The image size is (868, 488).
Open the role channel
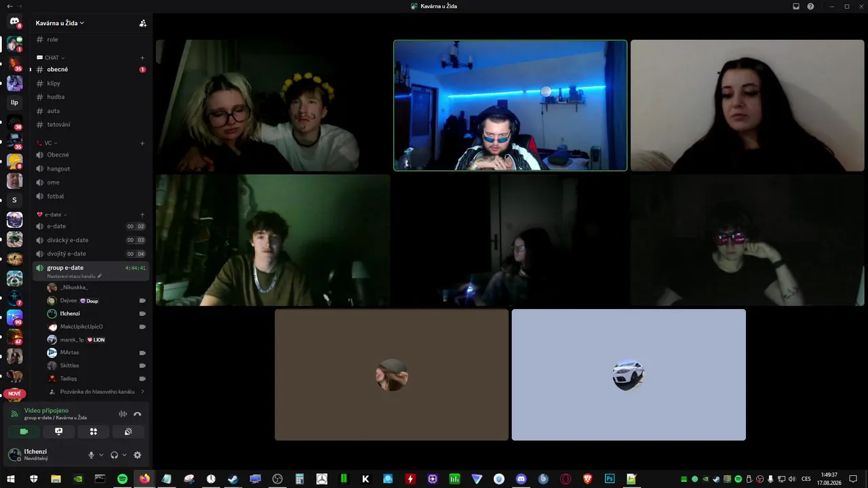tap(90, 39)
